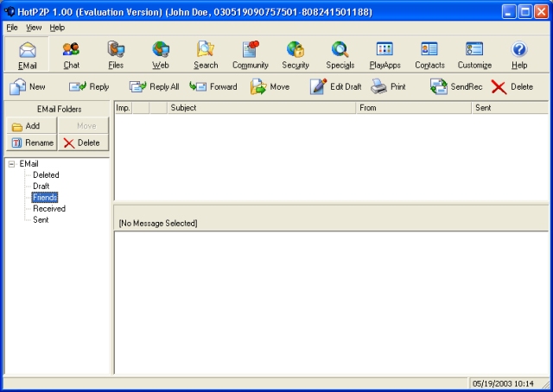Viewport: 553px width, 392px height.
Task: Select the Sent folder
Action: click(41, 220)
